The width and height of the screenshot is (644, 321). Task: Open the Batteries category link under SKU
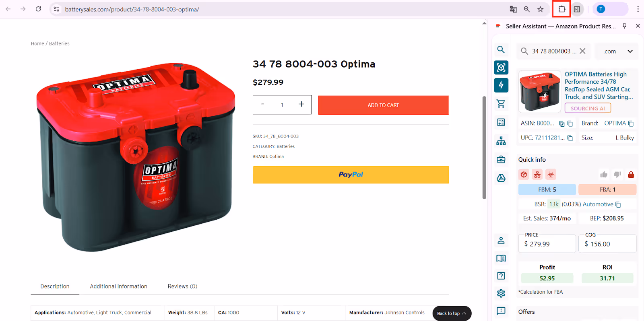pos(285,146)
